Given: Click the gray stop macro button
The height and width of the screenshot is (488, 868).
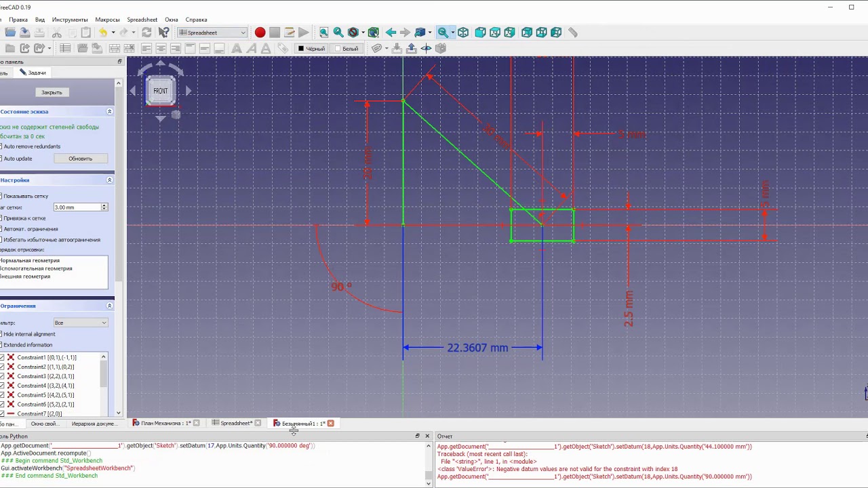Looking at the screenshot, I should tap(275, 33).
